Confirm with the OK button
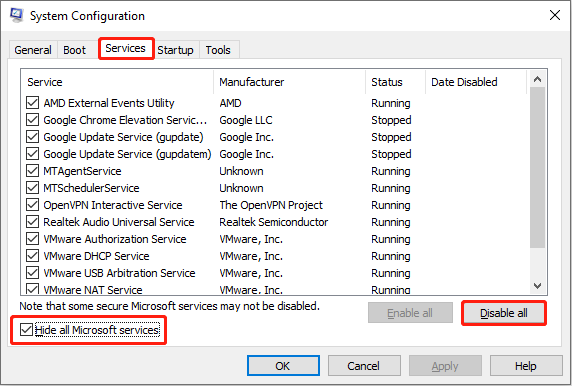This screenshot has width=572, height=386. pyautogui.click(x=283, y=366)
